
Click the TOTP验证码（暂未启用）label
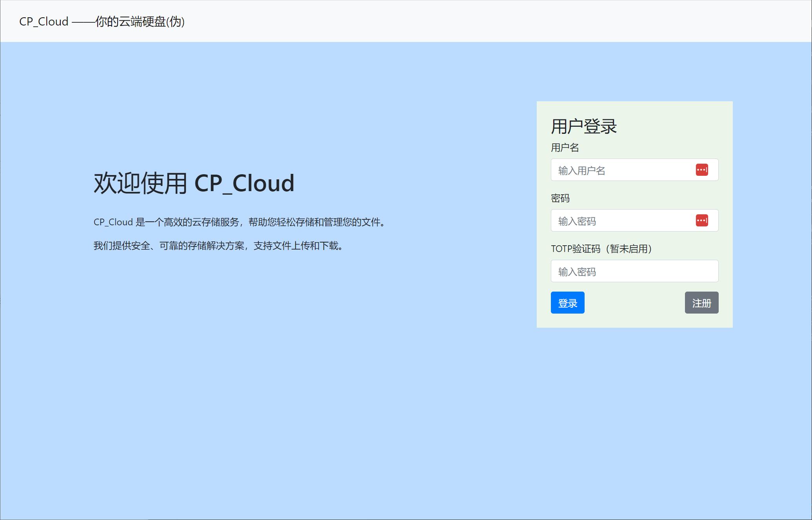point(601,249)
